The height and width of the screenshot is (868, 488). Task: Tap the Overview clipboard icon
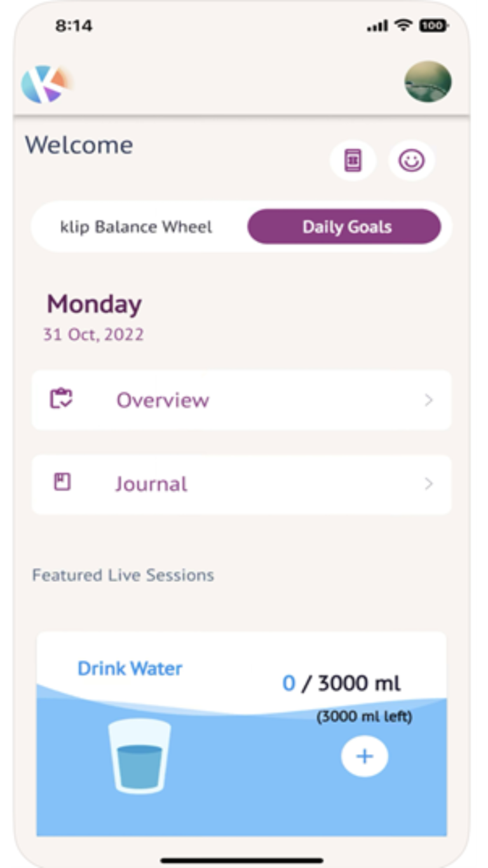coord(61,399)
